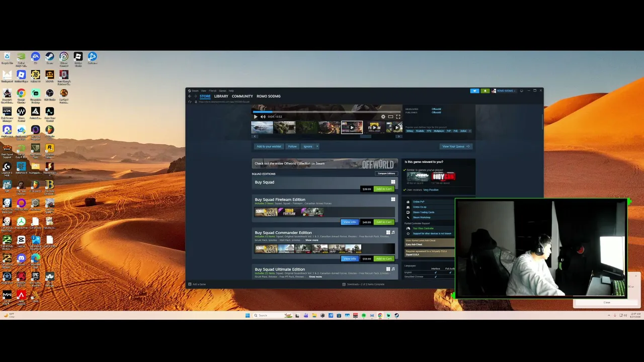Add base Squad to cart
The width and height of the screenshot is (644, 362).
coord(383,189)
